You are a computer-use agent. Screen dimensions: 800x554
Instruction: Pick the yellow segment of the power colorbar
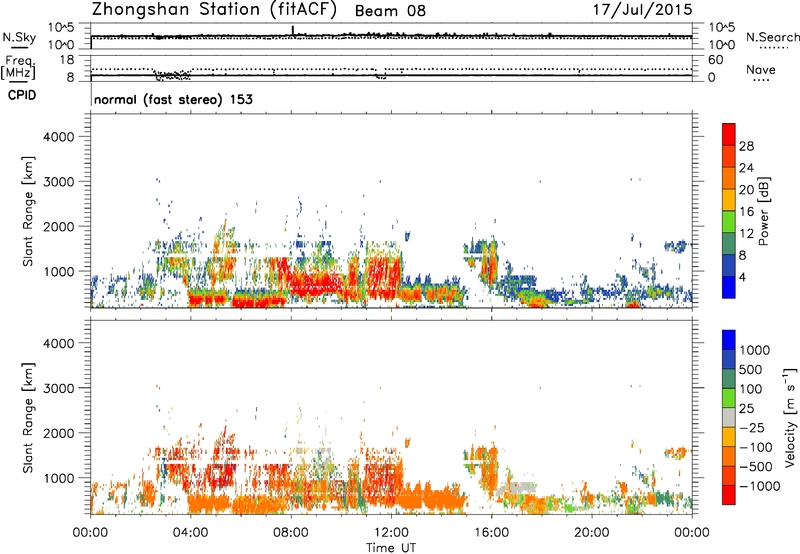(729, 199)
